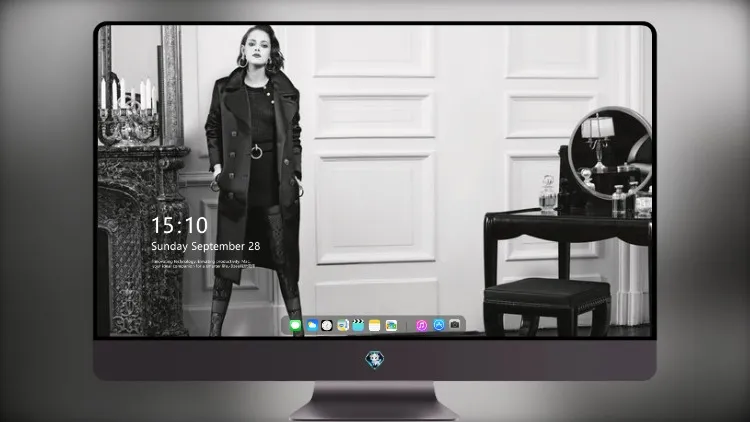The height and width of the screenshot is (422, 750).
Task: Click the 15:10 clock widget
Action: click(179, 225)
